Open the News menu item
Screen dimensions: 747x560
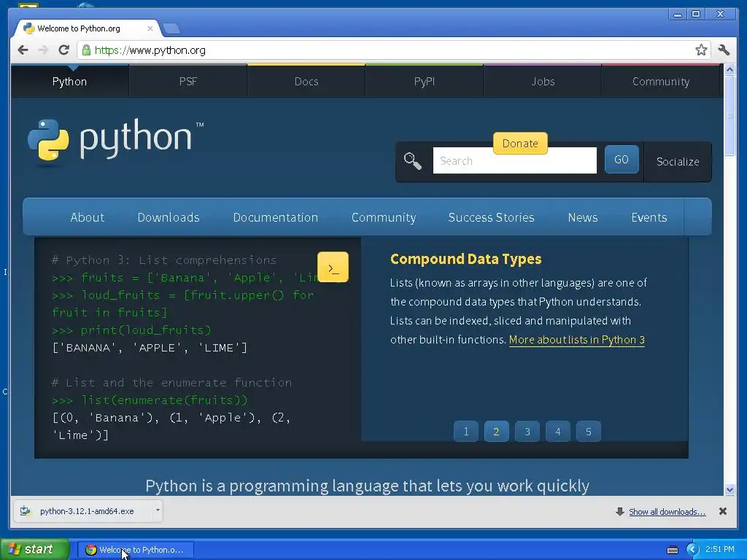click(x=583, y=217)
